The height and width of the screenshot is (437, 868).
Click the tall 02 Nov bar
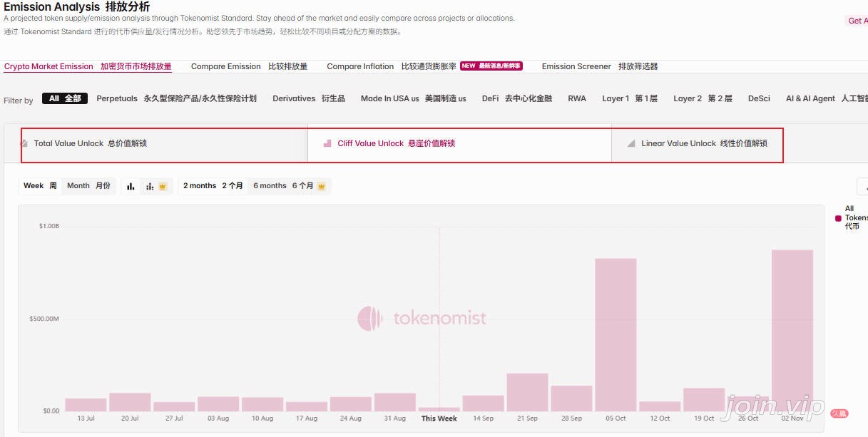click(793, 331)
